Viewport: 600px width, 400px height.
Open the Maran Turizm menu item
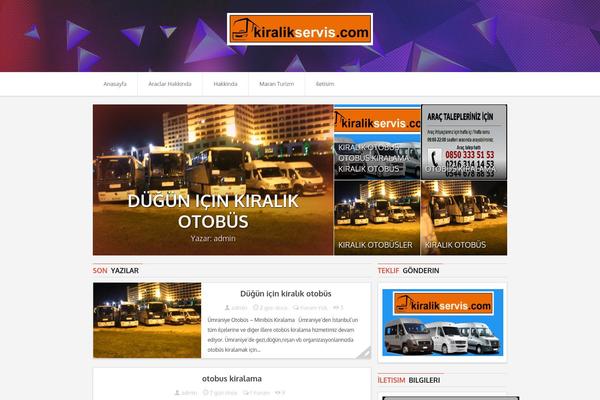(x=277, y=84)
